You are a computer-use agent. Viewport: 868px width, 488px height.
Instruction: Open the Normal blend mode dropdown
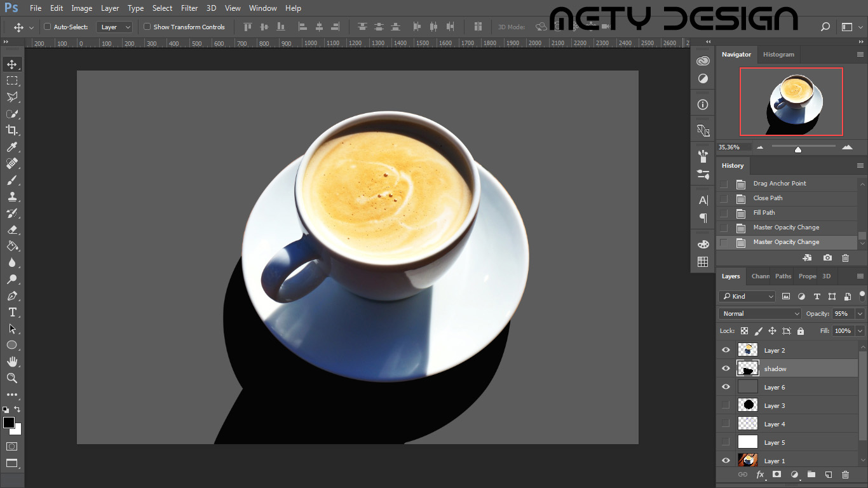click(760, 313)
